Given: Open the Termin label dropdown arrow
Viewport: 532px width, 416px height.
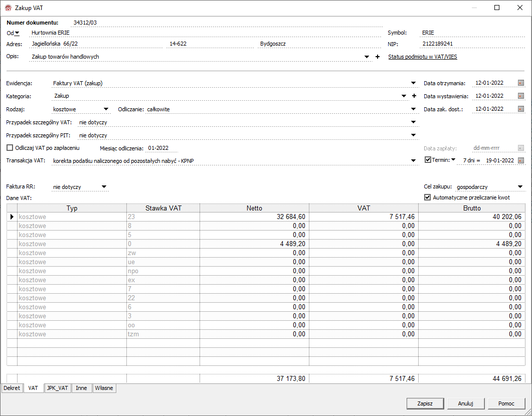Looking at the screenshot, I should (x=453, y=160).
